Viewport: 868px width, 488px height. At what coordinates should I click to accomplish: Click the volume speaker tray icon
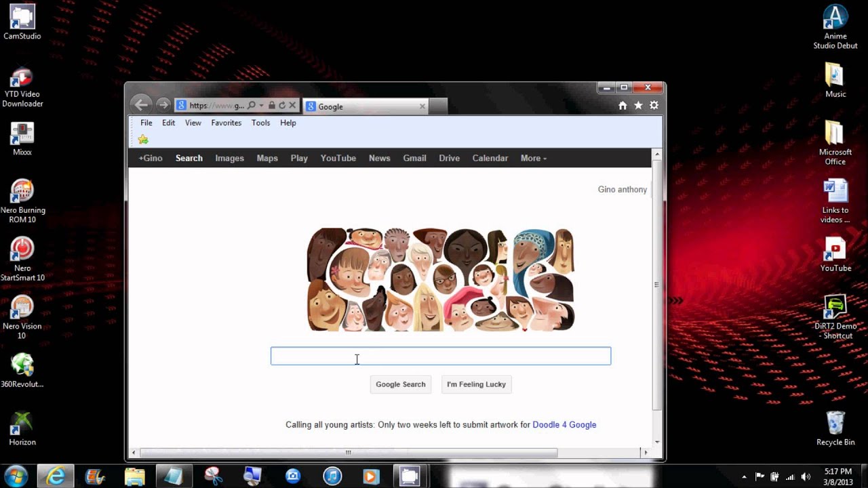806,476
